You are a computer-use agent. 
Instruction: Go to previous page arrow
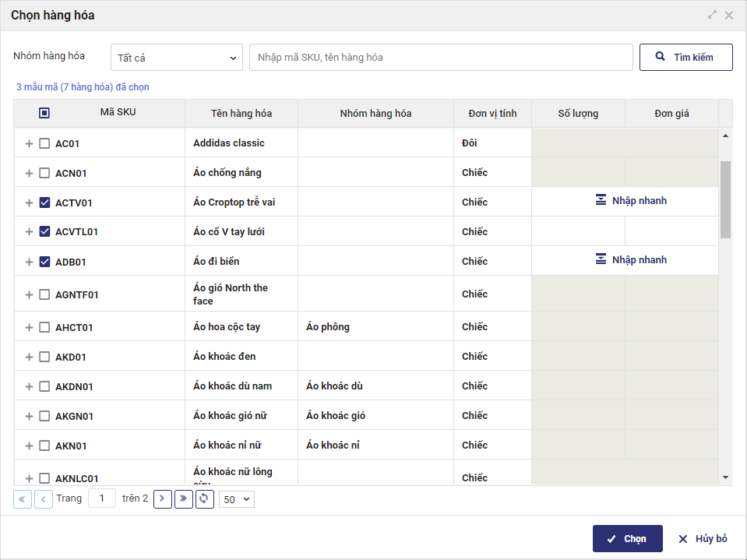point(44,499)
